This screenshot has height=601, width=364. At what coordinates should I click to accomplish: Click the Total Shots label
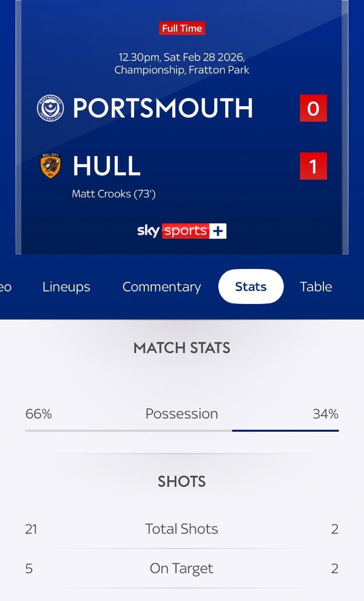tap(182, 529)
